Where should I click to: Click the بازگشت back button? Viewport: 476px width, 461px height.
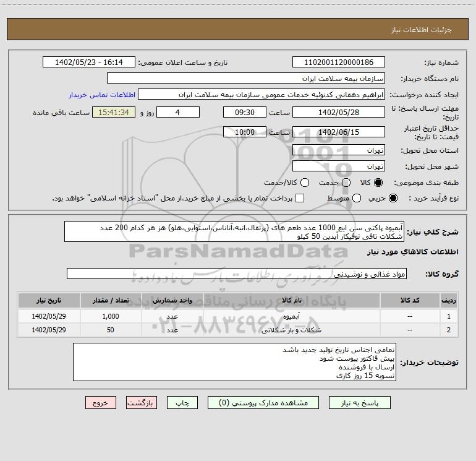[x=142, y=403]
